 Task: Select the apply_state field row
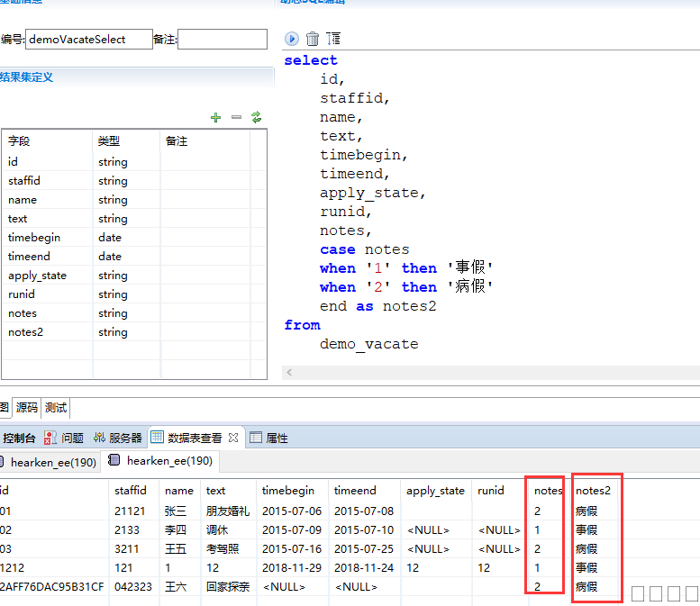coord(134,276)
